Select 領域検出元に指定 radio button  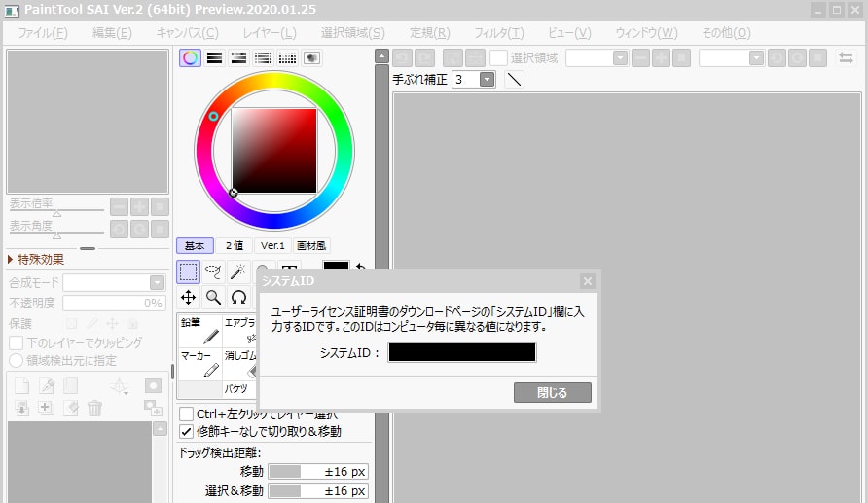click(16, 361)
